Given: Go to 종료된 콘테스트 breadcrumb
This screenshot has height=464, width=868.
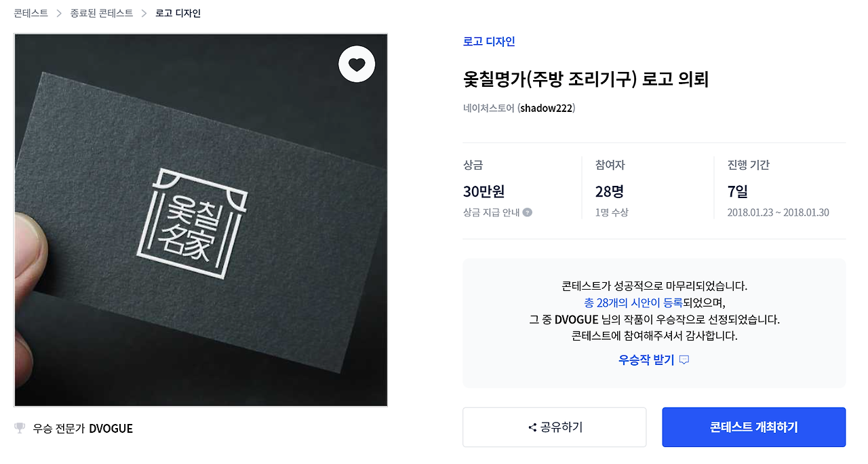Looking at the screenshot, I should (x=102, y=14).
